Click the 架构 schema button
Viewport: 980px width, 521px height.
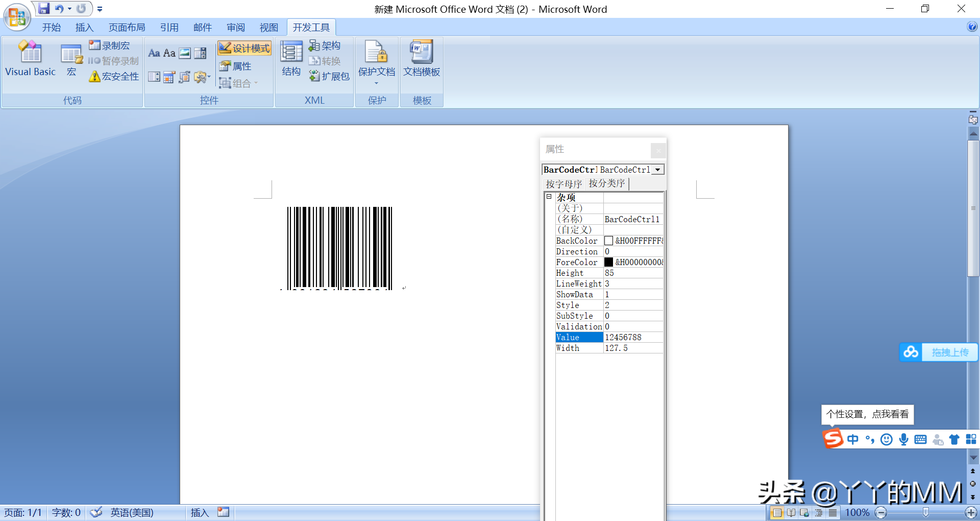(325, 45)
